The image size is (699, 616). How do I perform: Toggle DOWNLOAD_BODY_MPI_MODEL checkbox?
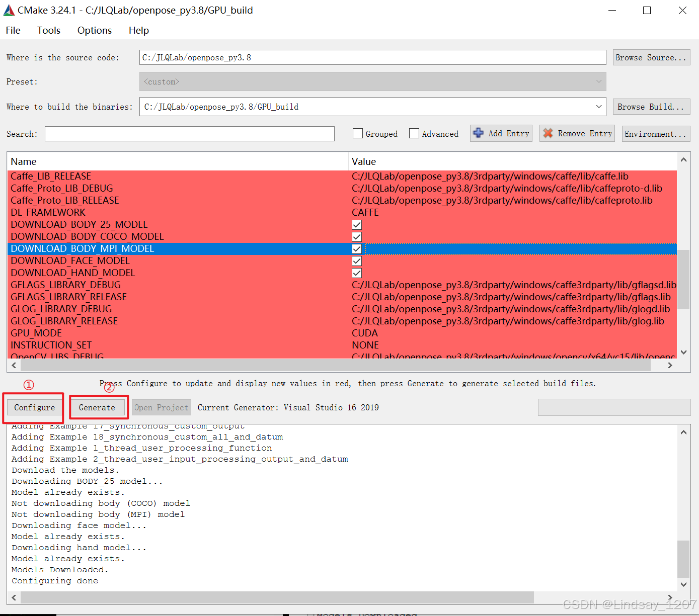[x=357, y=249]
